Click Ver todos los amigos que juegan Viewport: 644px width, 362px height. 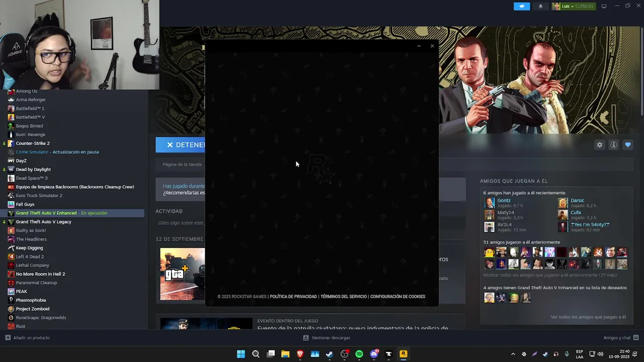click(588, 317)
